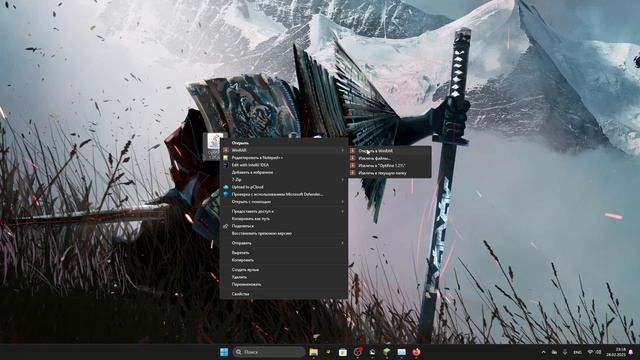Viewport: 640px width, 360px height.
Task: Select 'Переименовать'
Action: [284, 284]
